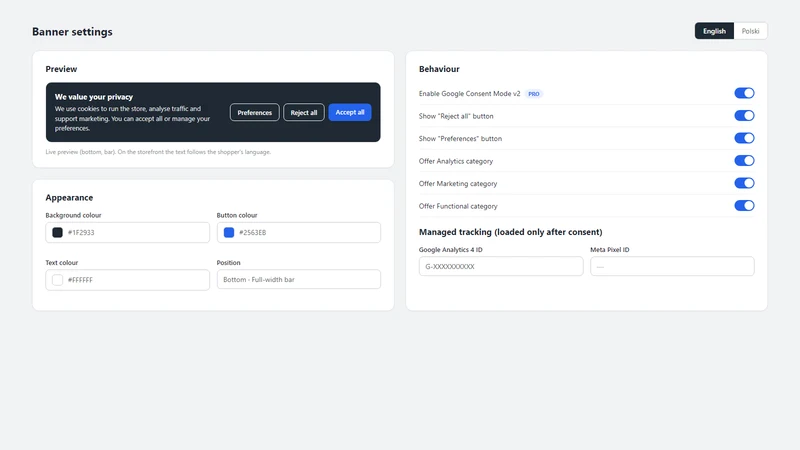Click Reject all in banner preview
The image size is (800, 450).
pos(304,112)
